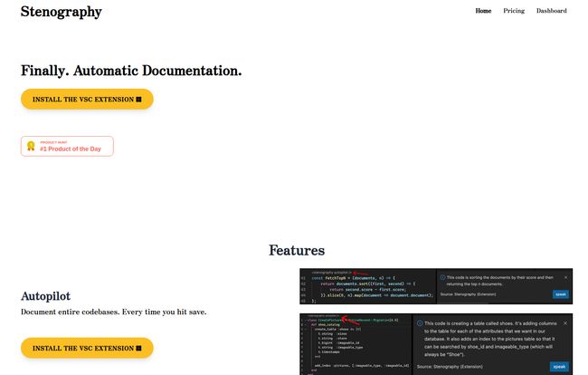
Task: Go to the Home nav item
Action: click(483, 11)
